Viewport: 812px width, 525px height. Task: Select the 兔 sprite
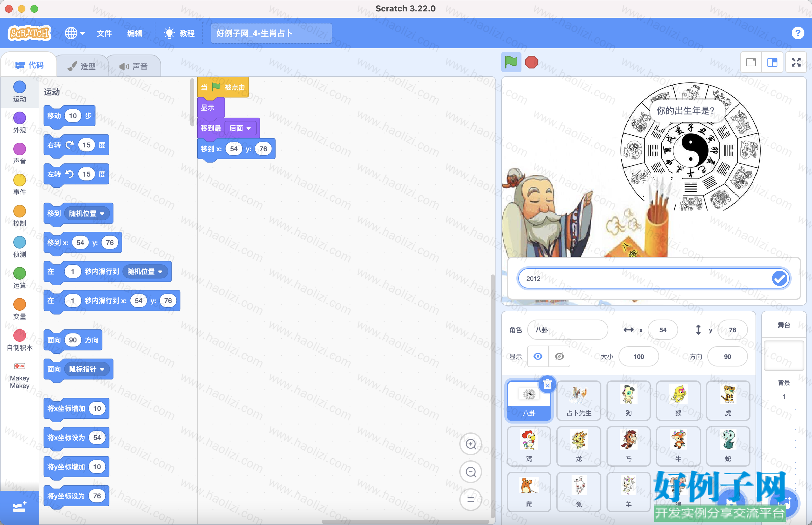tap(579, 492)
